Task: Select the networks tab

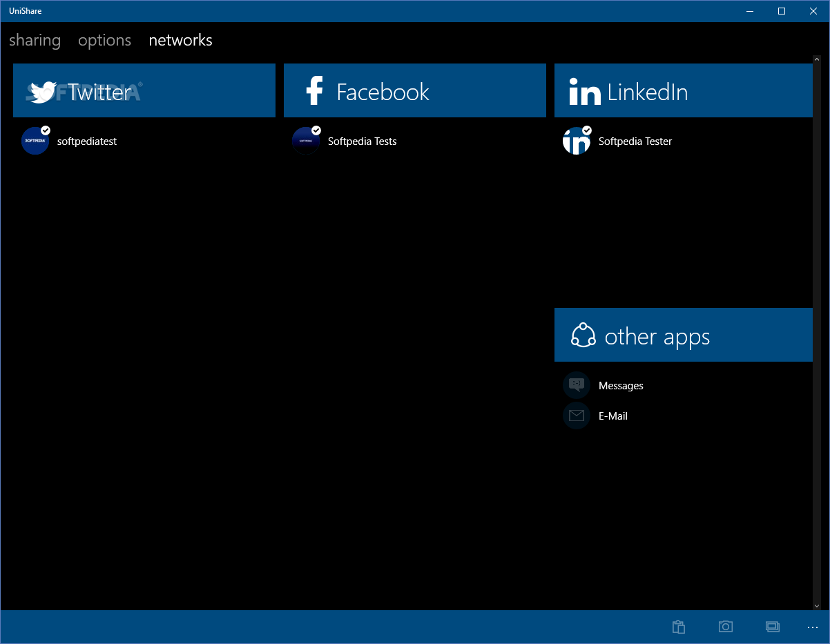Action: click(x=180, y=40)
